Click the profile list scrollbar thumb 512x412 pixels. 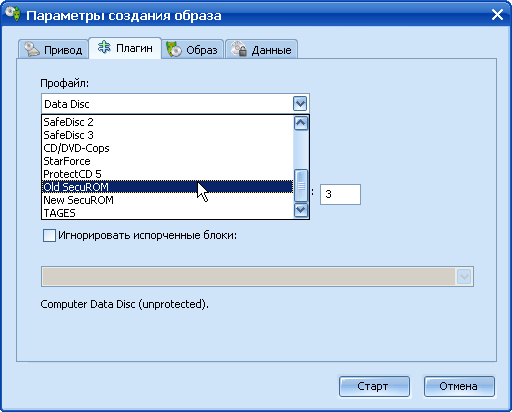[x=301, y=185]
